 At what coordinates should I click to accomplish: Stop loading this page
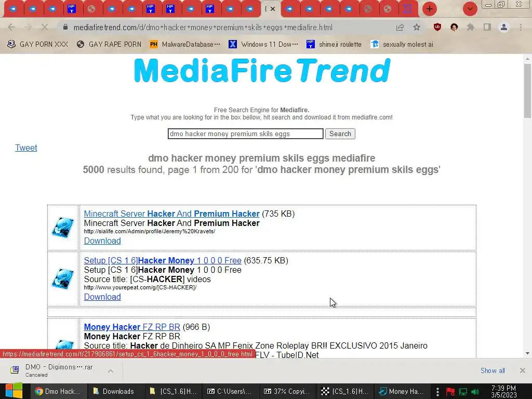45,27
